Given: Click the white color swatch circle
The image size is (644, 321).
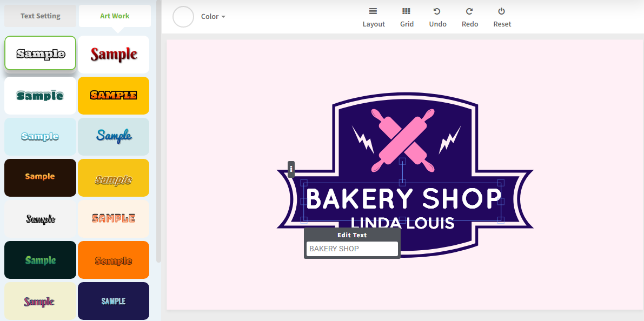Looking at the screenshot, I should click(x=183, y=17).
